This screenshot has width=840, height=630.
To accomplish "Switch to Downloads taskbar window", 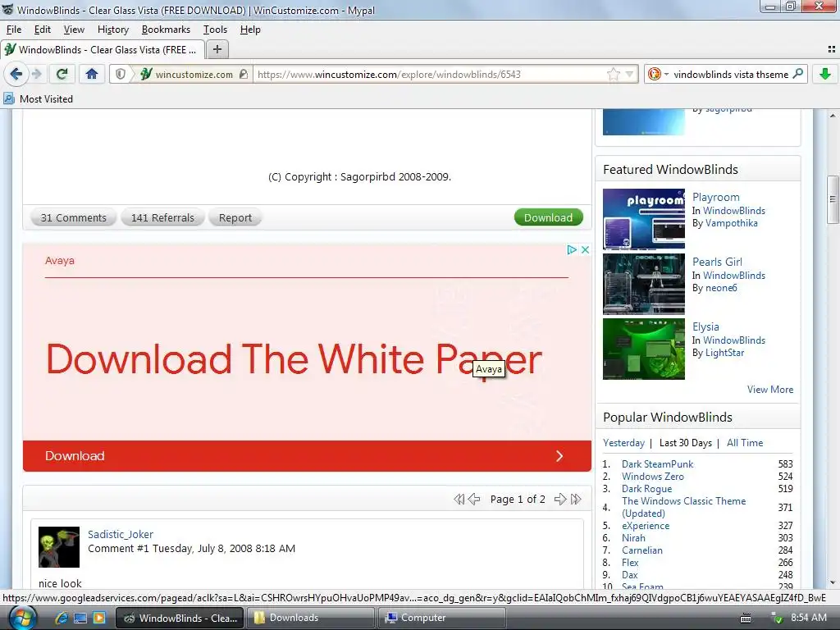I will [x=313, y=618].
